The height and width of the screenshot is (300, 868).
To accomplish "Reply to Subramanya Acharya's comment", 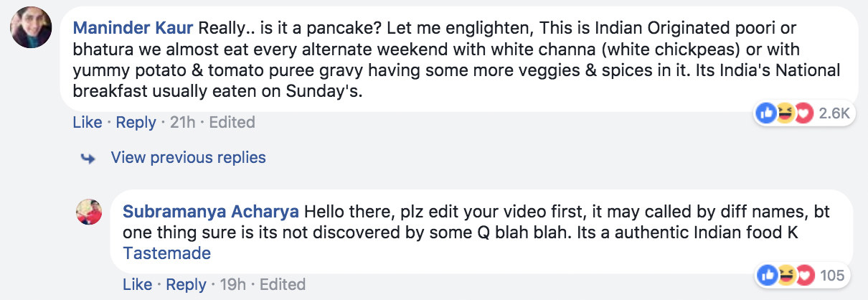I will tap(186, 284).
